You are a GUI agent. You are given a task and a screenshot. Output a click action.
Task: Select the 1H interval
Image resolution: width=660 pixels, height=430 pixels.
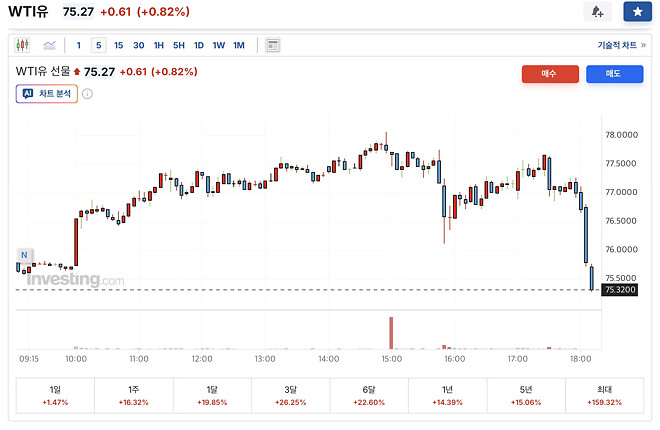tap(158, 45)
